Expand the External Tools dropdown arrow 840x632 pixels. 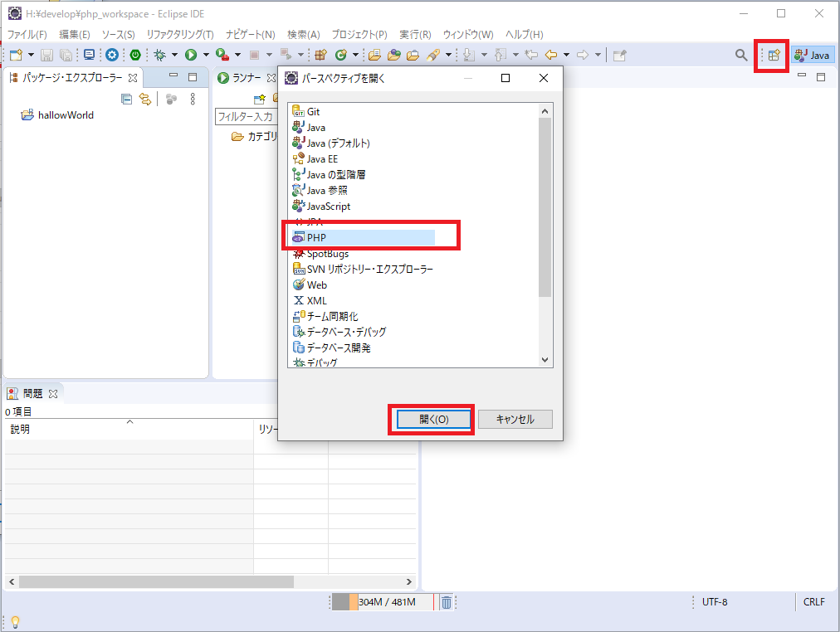pyautogui.click(x=237, y=55)
